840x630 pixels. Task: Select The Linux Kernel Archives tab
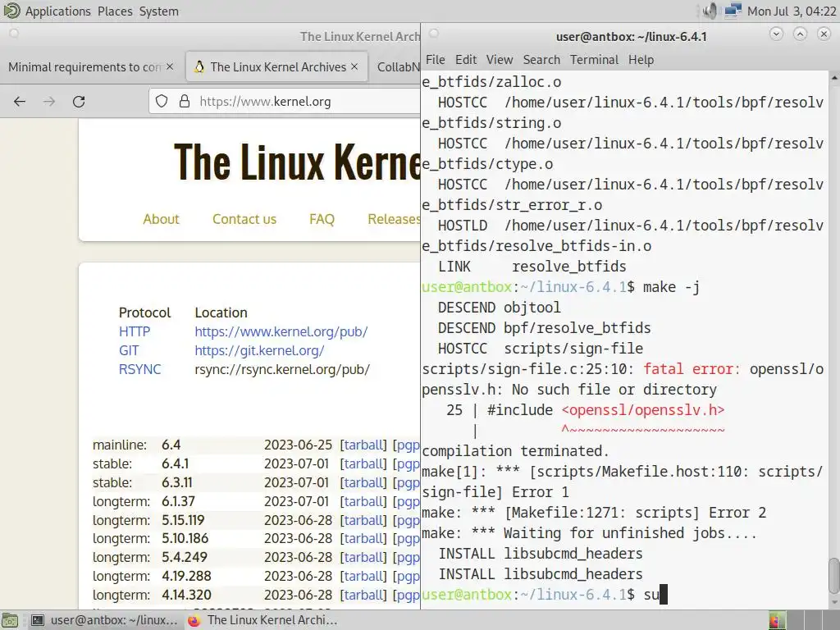click(278, 67)
